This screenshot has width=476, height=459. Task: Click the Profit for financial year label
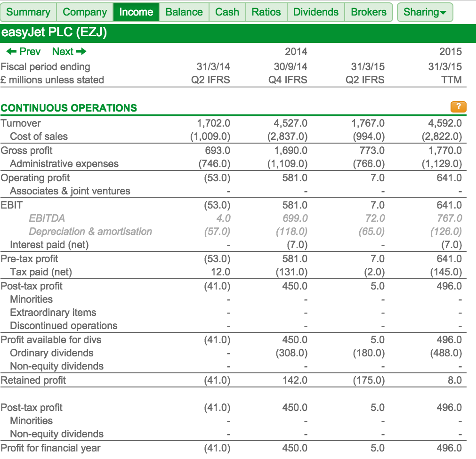click(50, 448)
